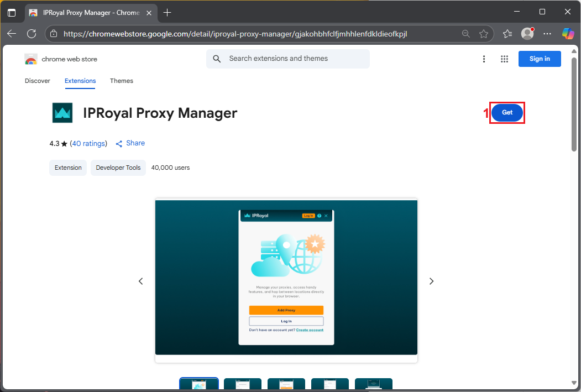Open the Copilot sidebar icon
The width and height of the screenshot is (581, 392).
tap(568, 34)
